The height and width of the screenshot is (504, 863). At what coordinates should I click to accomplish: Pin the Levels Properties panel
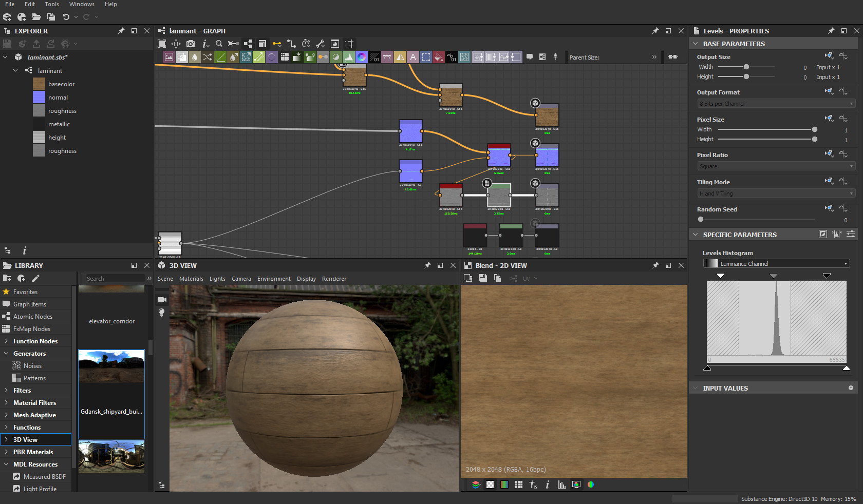point(831,31)
